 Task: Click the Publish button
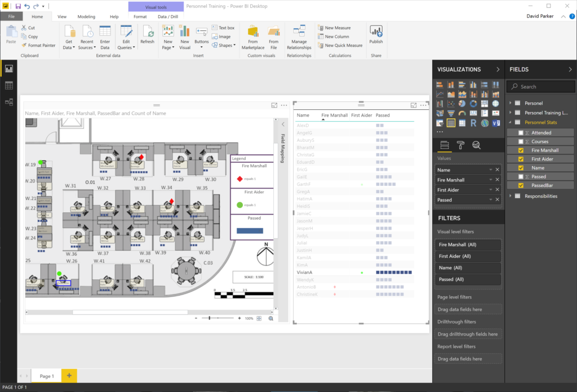376,35
